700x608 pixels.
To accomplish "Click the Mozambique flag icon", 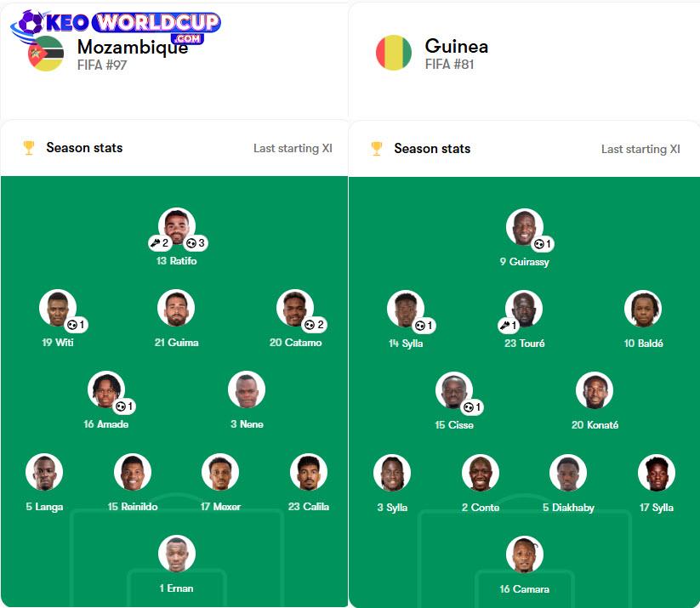I will (x=45, y=54).
